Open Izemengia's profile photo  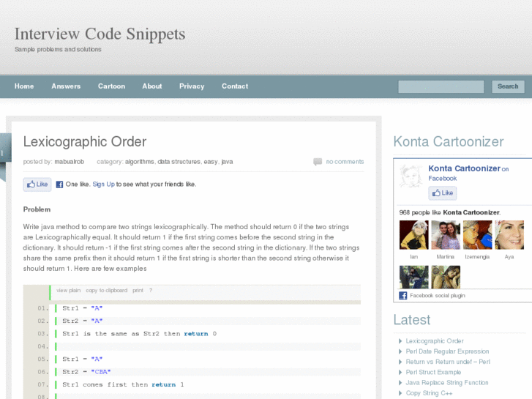coord(477,235)
